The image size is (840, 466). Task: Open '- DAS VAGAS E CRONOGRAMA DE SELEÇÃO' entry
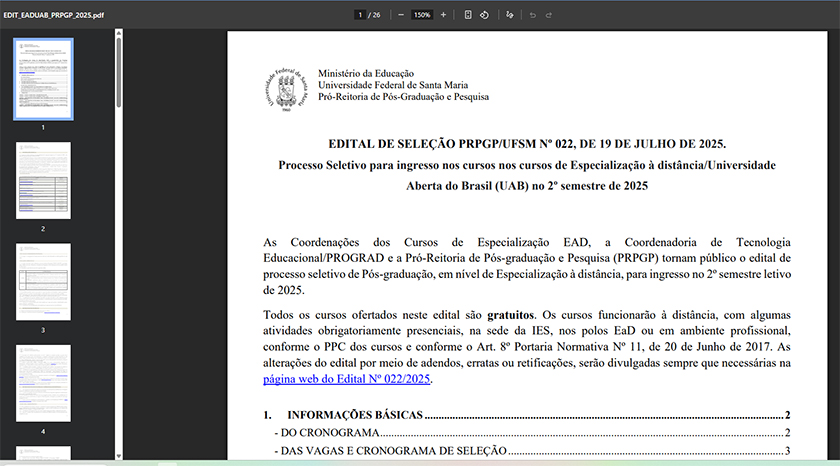532,451
